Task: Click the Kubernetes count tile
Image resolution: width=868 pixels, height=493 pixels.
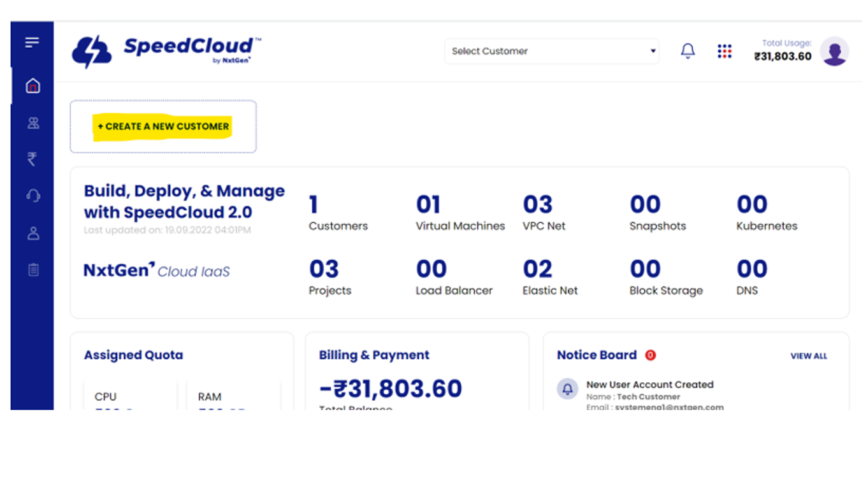Action: pyautogui.click(x=766, y=213)
